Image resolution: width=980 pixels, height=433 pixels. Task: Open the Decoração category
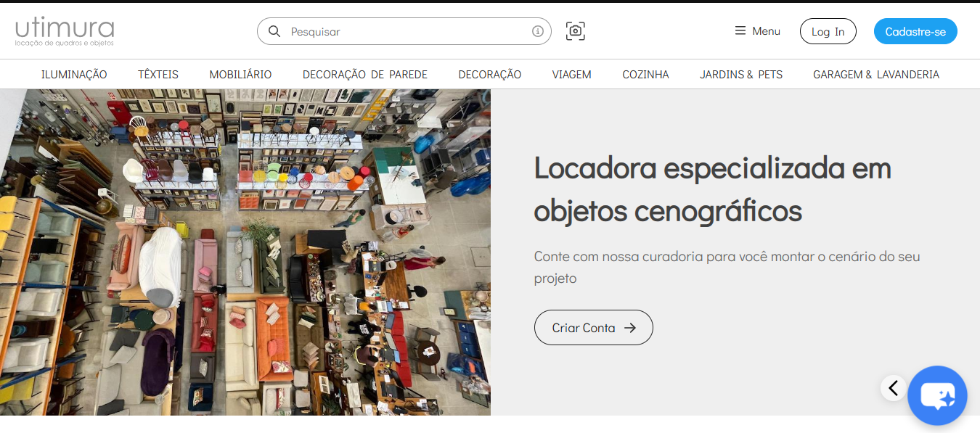490,74
